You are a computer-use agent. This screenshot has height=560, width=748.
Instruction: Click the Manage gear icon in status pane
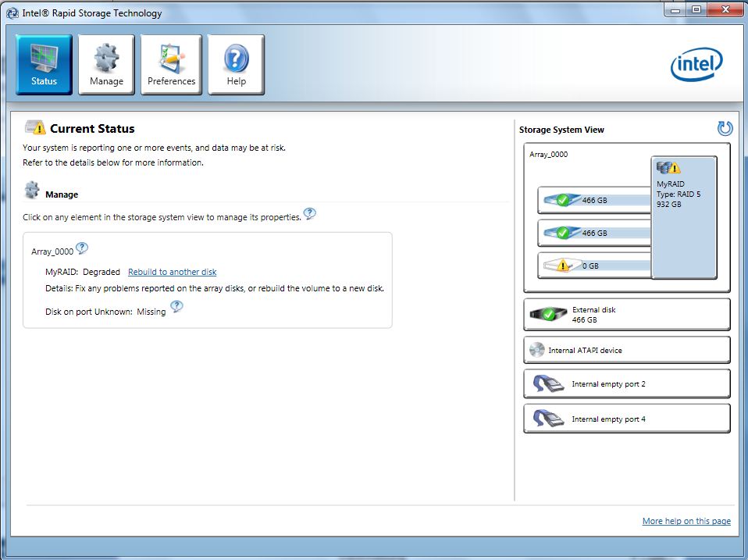pyautogui.click(x=32, y=190)
